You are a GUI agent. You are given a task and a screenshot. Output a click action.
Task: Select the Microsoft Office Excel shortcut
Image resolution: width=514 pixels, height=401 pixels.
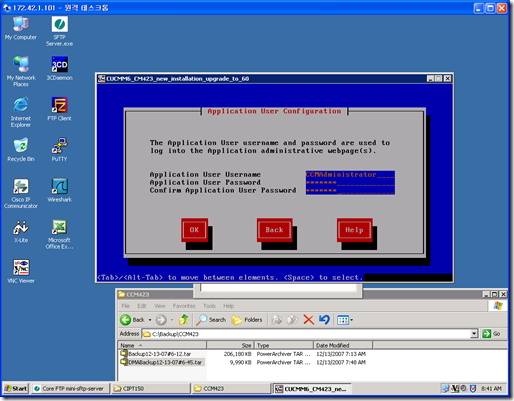coord(59,234)
